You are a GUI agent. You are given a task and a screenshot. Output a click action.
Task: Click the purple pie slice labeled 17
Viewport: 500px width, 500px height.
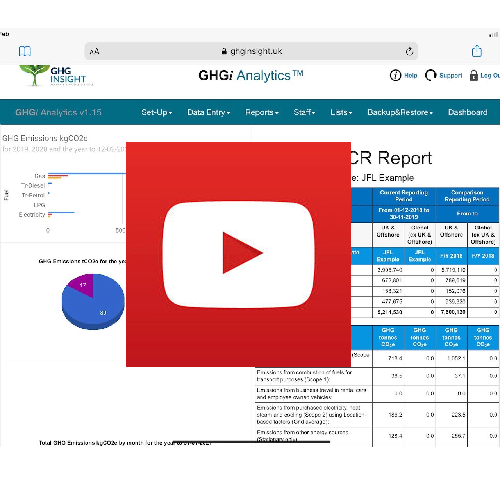[82, 285]
